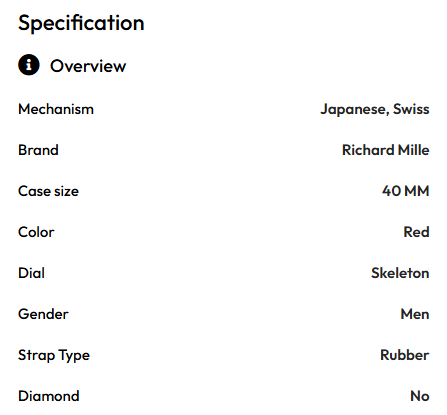The height and width of the screenshot is (415, 447).
Task: Click the Diamond label
Action: (49, 396)
